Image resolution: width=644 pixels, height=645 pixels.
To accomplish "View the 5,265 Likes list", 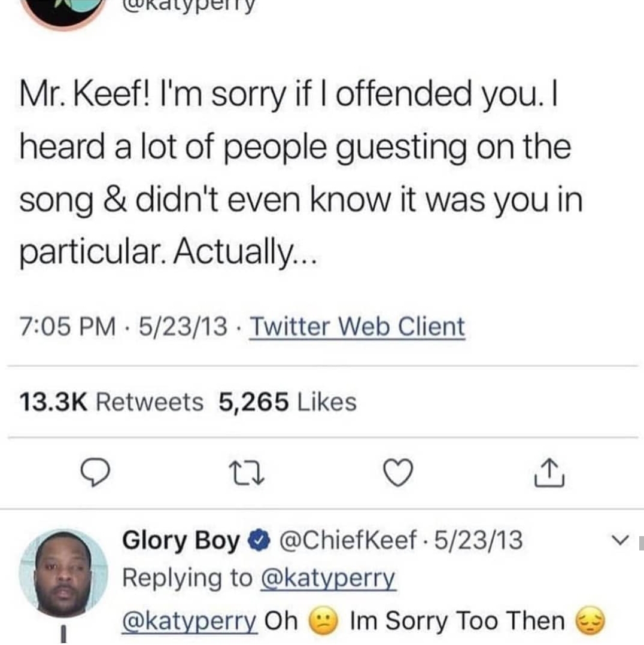I will tap(287, 401).
